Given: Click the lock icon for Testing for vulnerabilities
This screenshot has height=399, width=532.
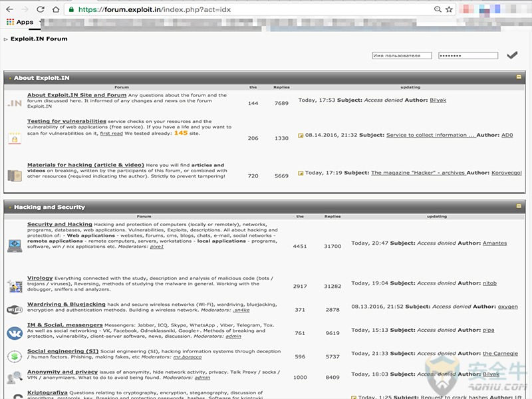Looking at the screenshot, I should click(x=15, y=138).
